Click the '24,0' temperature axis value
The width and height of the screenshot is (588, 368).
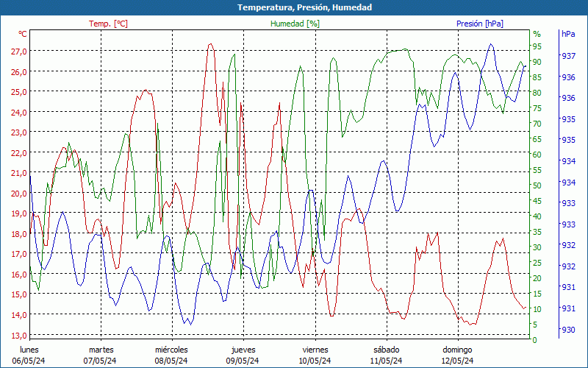click(x=19, y=113)
